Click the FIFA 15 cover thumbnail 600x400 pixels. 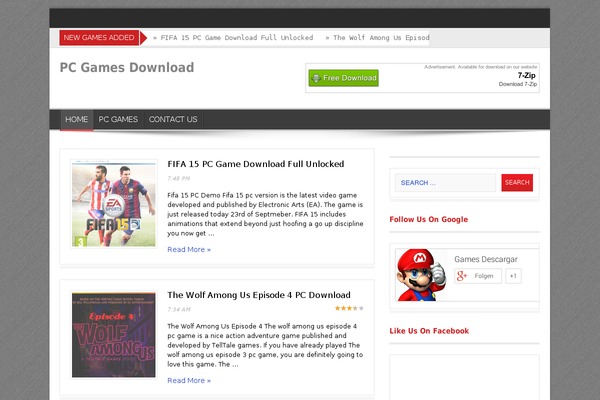(114, 204)
